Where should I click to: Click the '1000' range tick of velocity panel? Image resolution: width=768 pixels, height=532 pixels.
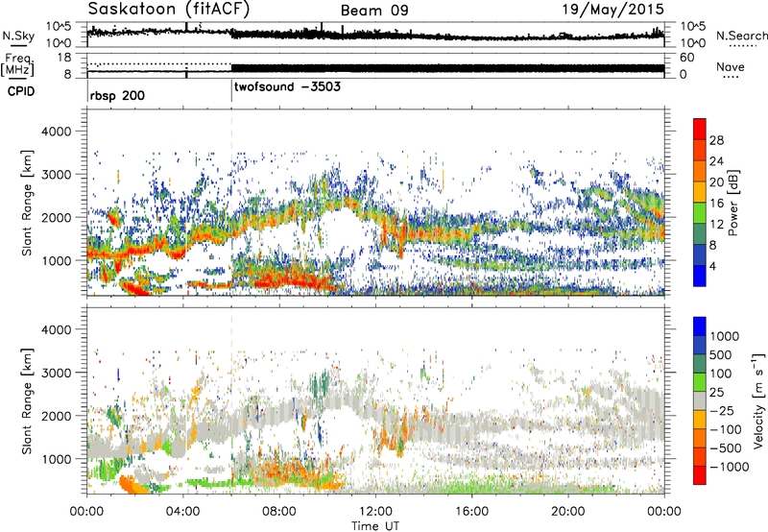(58, 459)
